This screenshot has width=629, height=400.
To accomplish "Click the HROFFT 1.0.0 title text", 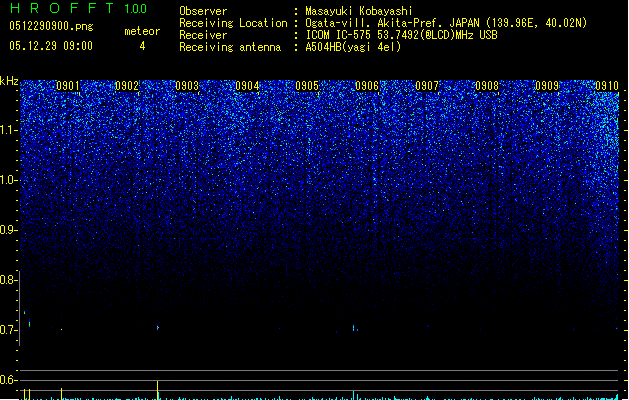I will click(79, 8).
